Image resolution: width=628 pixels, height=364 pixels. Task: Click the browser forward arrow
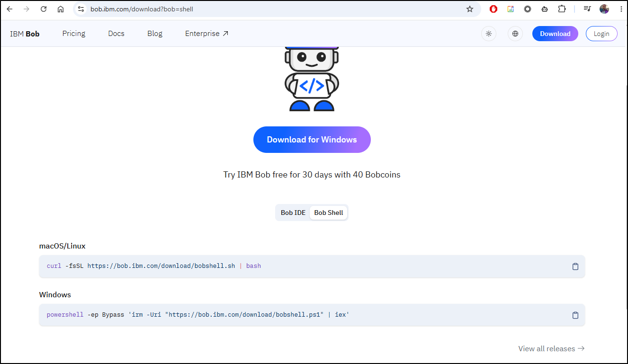(27, 9)
